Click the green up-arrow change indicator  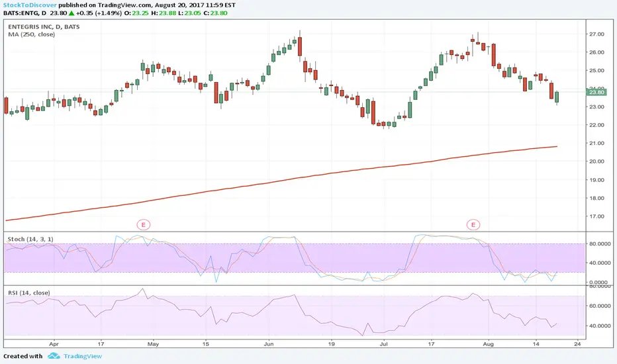pos(71,13)
